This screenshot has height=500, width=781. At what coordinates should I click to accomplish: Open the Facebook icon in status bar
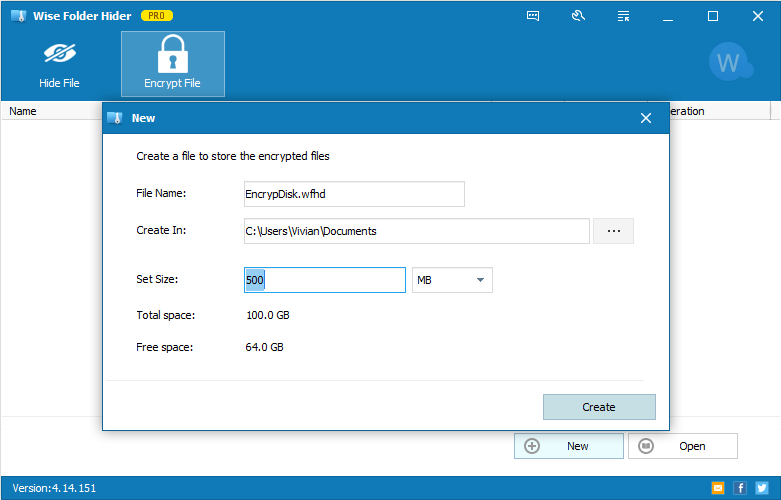click(740, 488)
